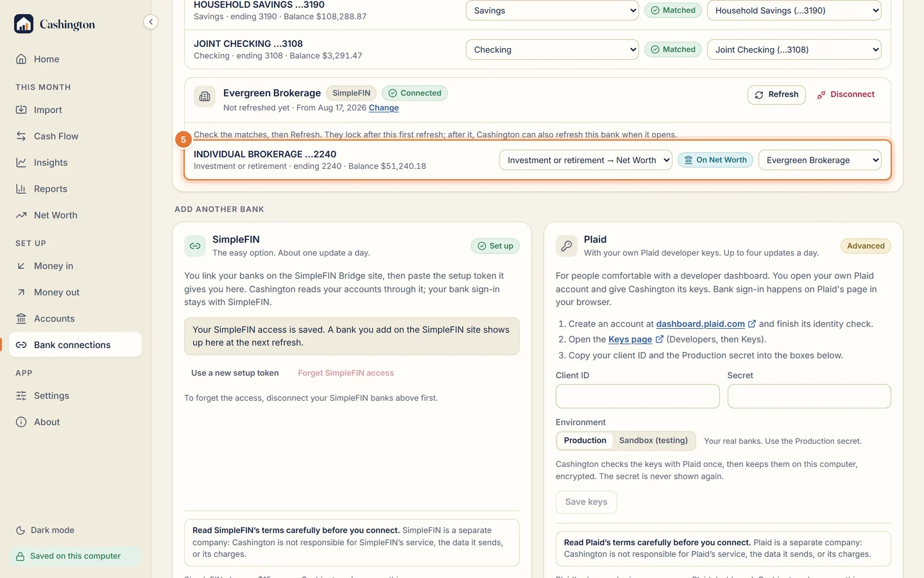Viewport: 924px width, 578px height.
Task: Click the Insights chart icon
Action: [21, 162]
